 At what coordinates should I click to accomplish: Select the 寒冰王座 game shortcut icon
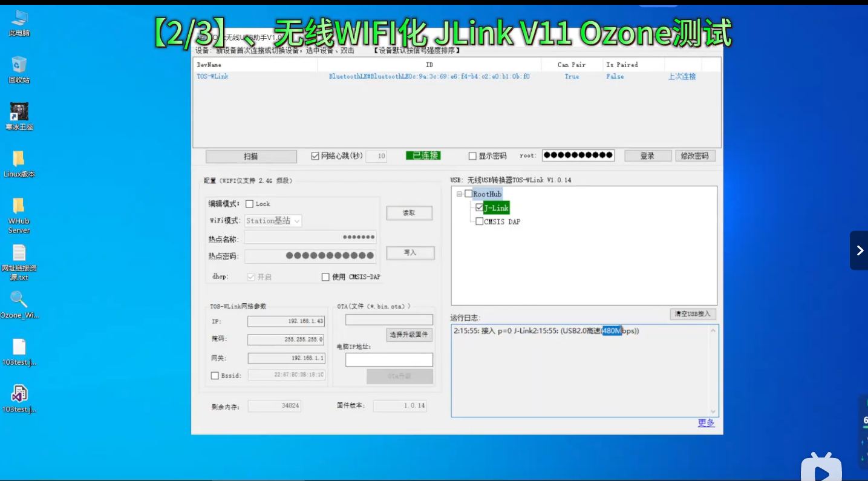(x=19, y=117)
